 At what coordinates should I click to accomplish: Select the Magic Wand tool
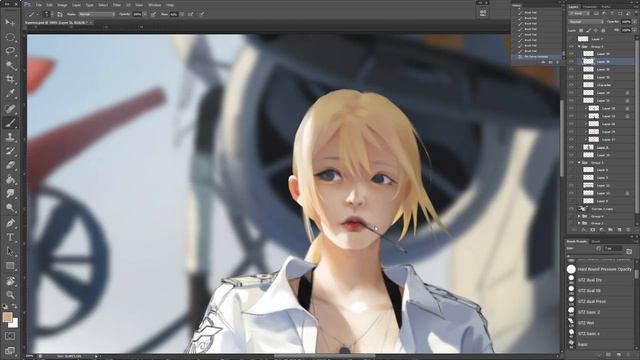(x=10, y=65)
